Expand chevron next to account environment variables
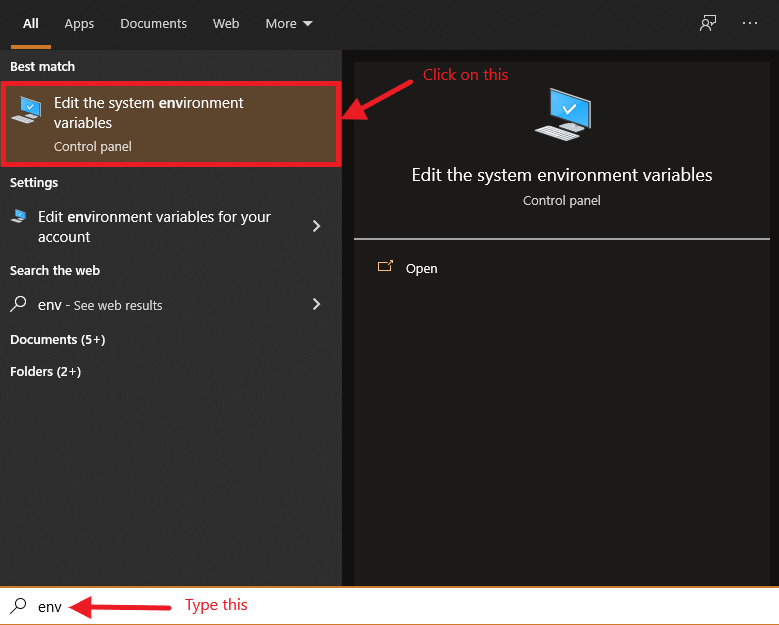Screen dimensions: 779x625 click(x=316, y=226)
